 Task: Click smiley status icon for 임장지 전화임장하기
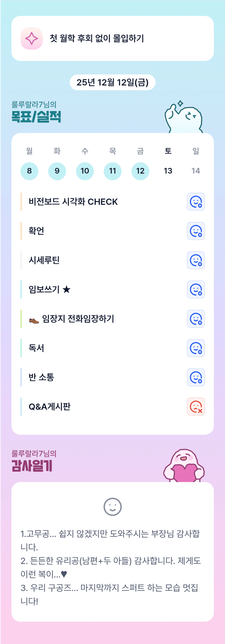196,319
